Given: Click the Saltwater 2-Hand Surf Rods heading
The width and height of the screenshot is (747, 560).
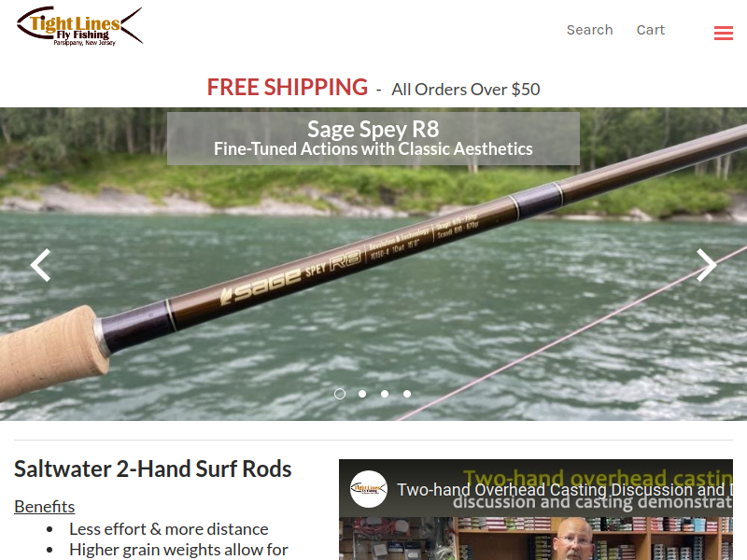Looking at the screenshot, I should click(x=152, y=469).
